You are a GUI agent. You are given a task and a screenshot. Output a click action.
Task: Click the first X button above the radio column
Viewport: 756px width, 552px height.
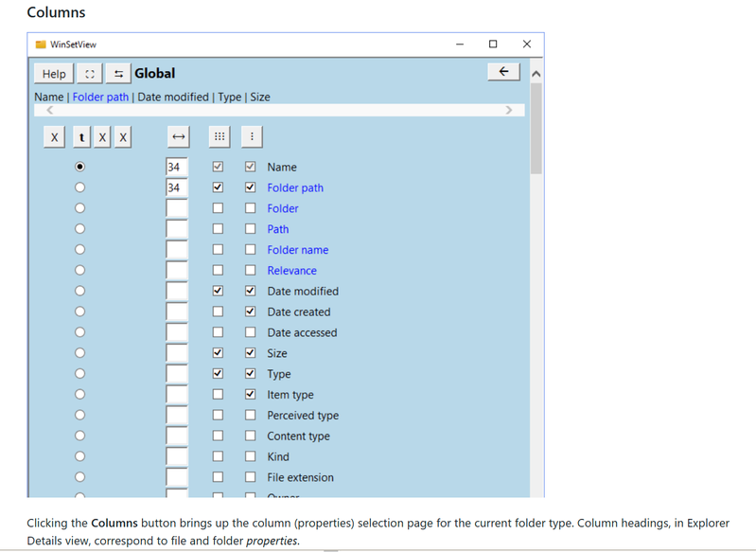(55, 138)
